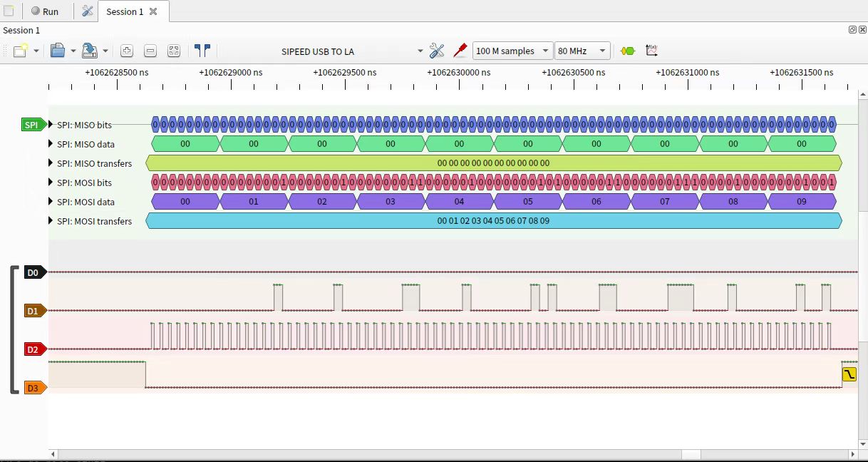Select the MOSI data byte 06

(x=596, y=202)
